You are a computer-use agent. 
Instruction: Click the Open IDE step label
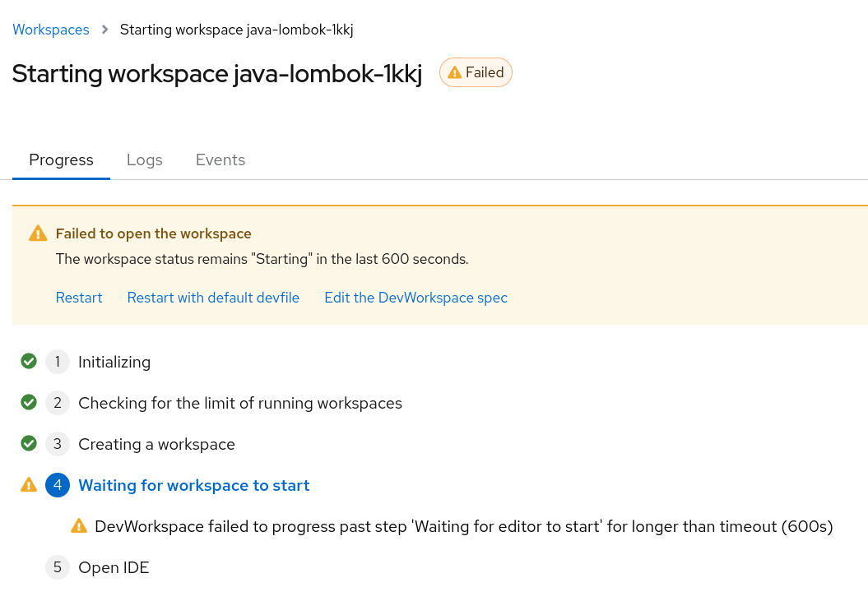click(114, 567)
